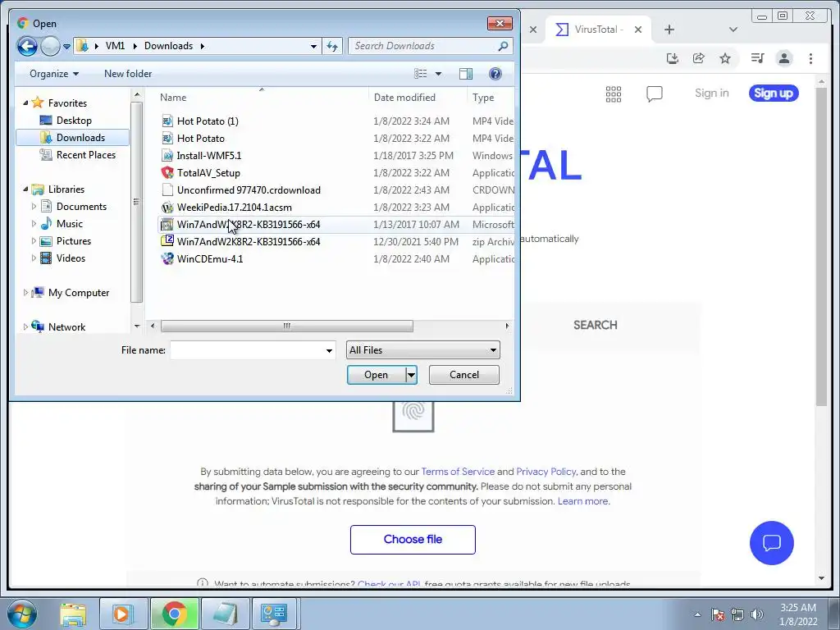Click the horizontal scrollbar thumb in file list

[x=286, y=326]
